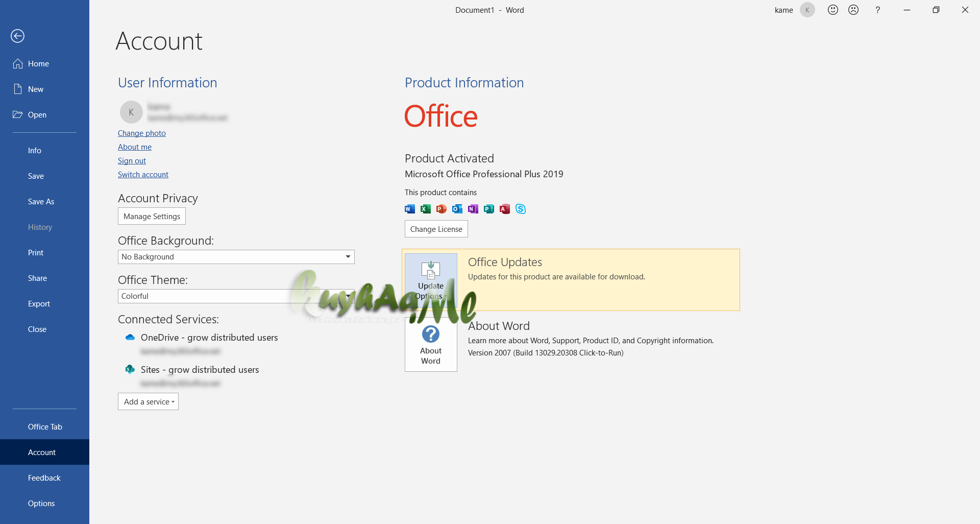Screen dimensions: 980x524
Task: Click the Outlook app icon
Action: coord(457,209)
